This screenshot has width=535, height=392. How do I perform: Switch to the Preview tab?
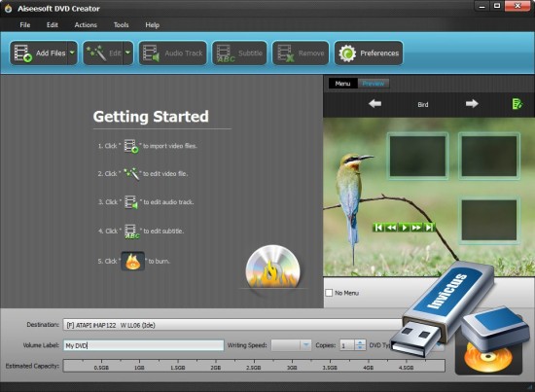click(x=373, y=84)
